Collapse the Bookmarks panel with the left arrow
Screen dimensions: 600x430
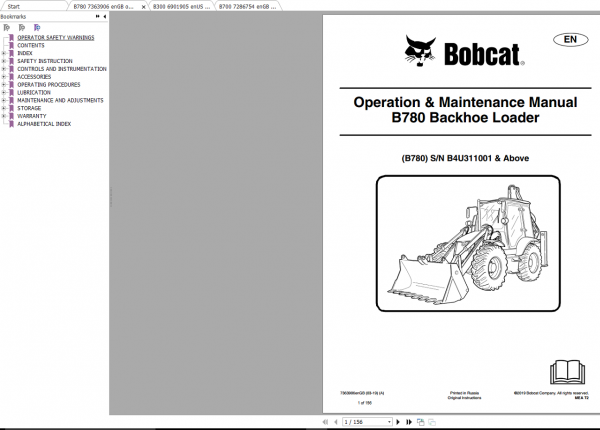pyautogui.click(x=104, y=16)
